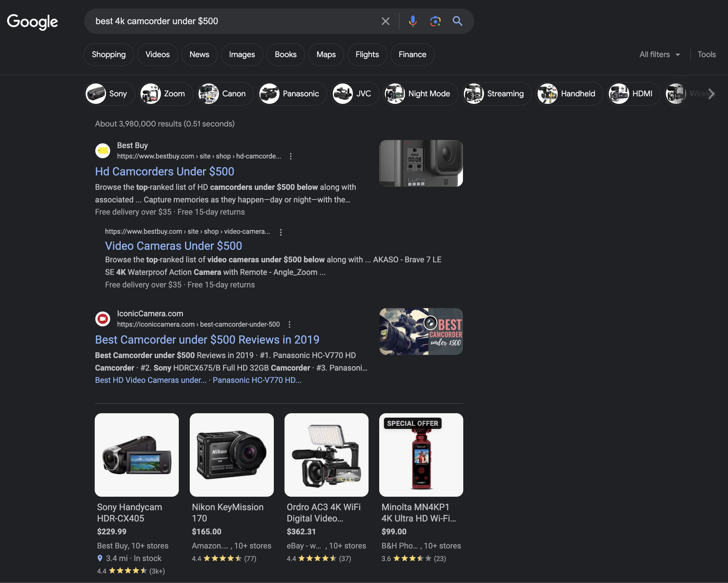The height and width of the screenshot is (583, 728).
Task: Click the blue search magnifier icon
Action: 458,21
